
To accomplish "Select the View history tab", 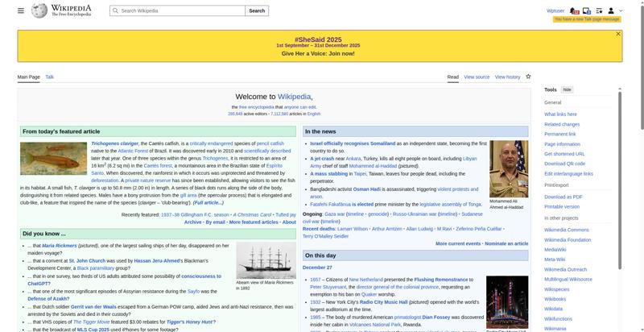I will click(507, 77).
